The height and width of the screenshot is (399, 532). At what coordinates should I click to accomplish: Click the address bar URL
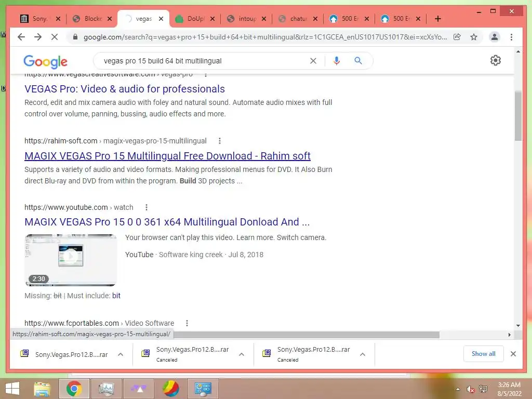[264, 37]
